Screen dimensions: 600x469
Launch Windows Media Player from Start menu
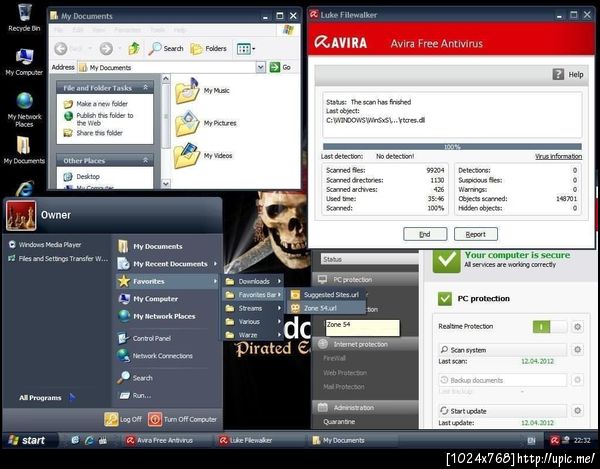click(45, 244)
